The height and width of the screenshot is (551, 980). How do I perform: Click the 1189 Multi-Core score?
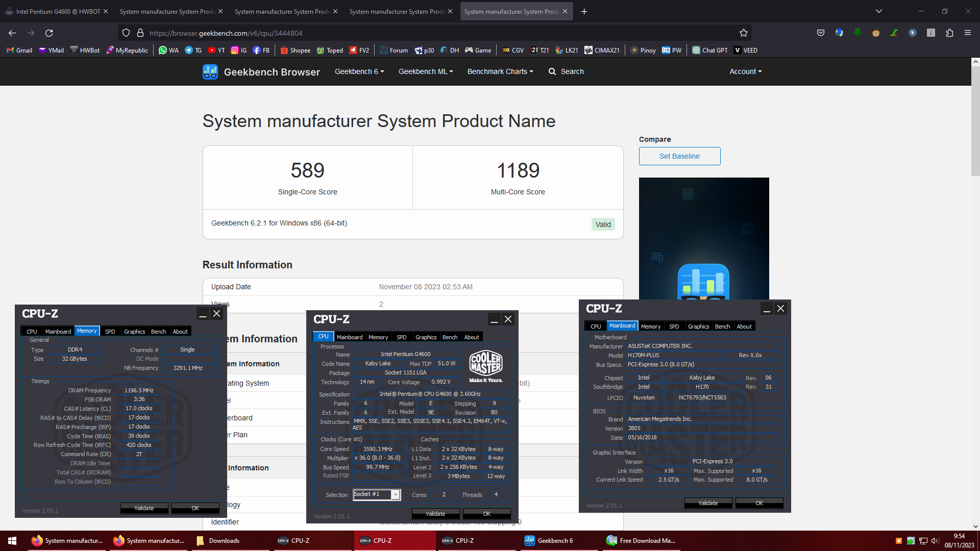tap(518, 170)
